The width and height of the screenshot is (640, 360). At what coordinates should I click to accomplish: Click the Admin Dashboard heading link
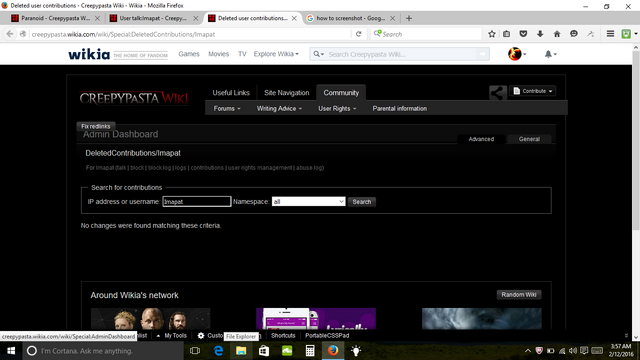120,134
